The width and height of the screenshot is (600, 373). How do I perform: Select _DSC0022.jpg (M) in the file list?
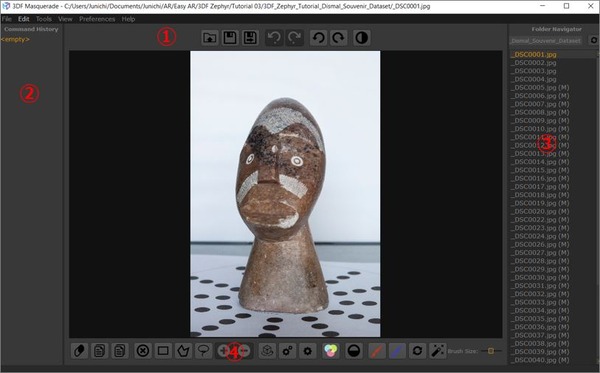(x=540, y=220)
